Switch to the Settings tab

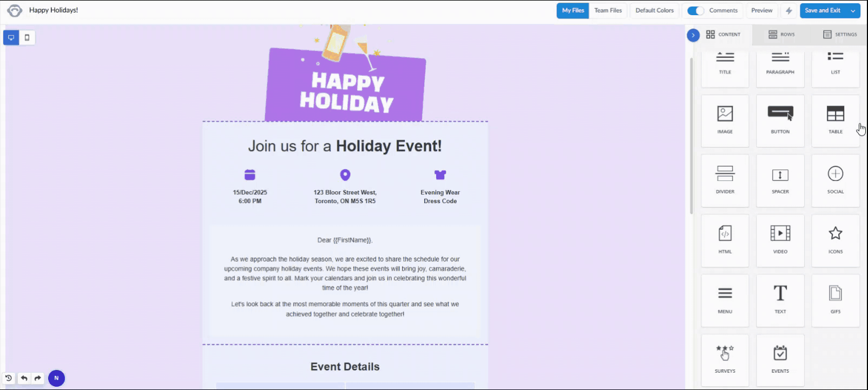click(x=840, y=34)
